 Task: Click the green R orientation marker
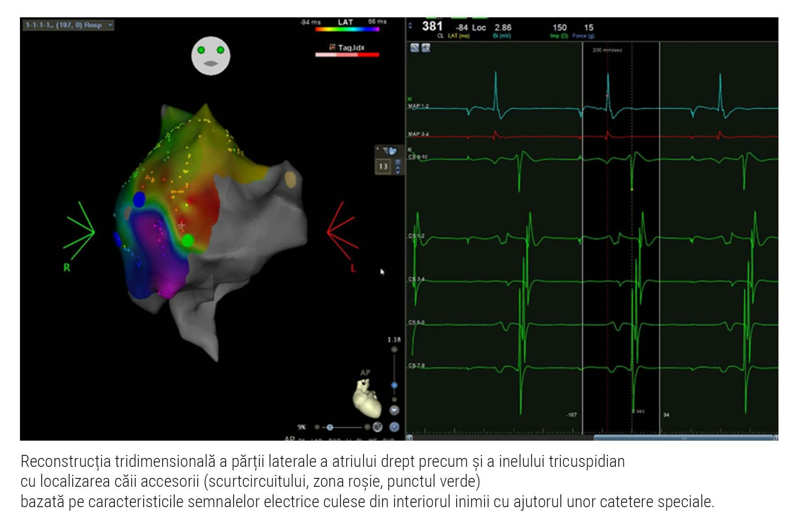[66, 267]
